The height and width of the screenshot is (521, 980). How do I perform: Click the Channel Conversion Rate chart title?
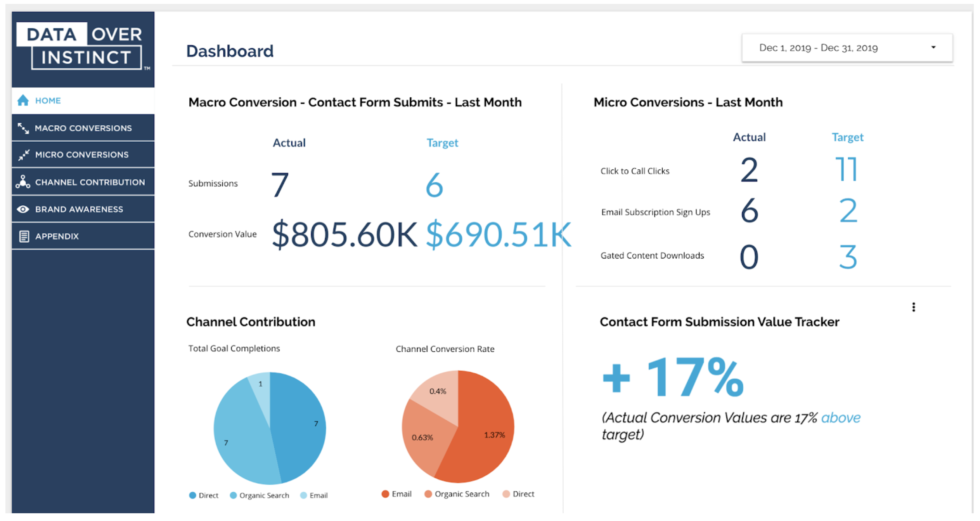click(x=445, y=349)
